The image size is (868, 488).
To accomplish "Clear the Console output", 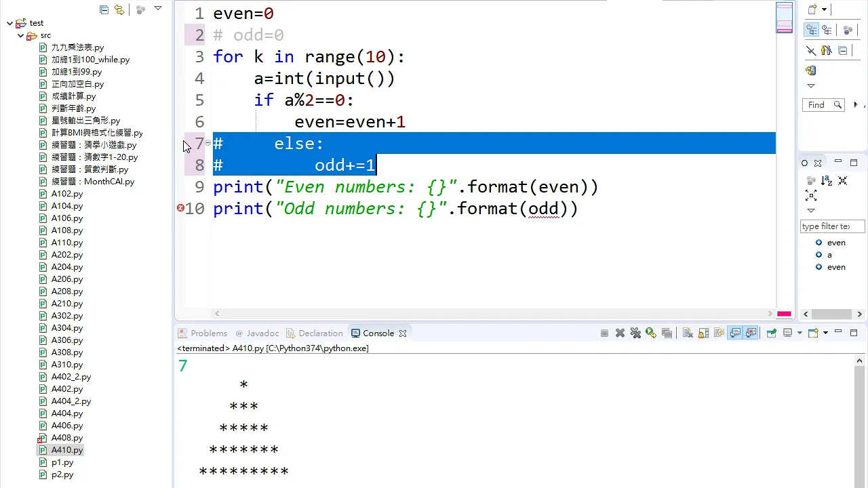I will (688, 333).
